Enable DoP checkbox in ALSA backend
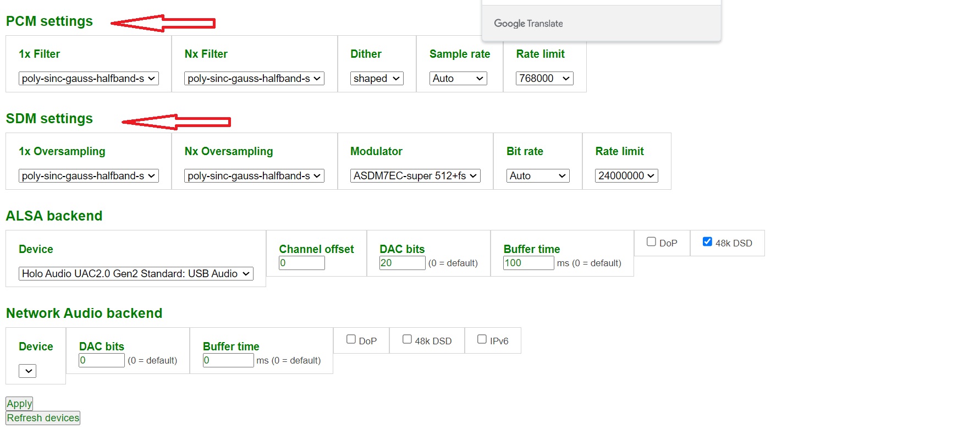The image size is (980, 429). coord(651,241)
